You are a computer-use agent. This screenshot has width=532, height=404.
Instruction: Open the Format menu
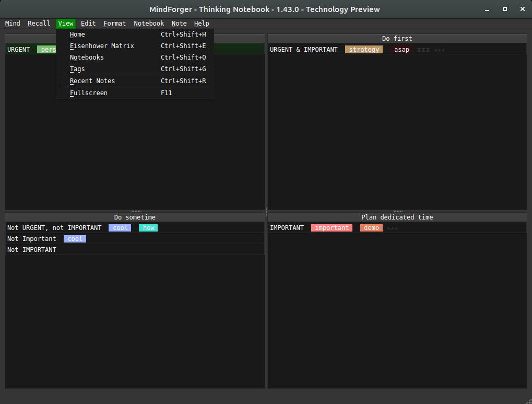pyautogui.click(x=114, y=24)
